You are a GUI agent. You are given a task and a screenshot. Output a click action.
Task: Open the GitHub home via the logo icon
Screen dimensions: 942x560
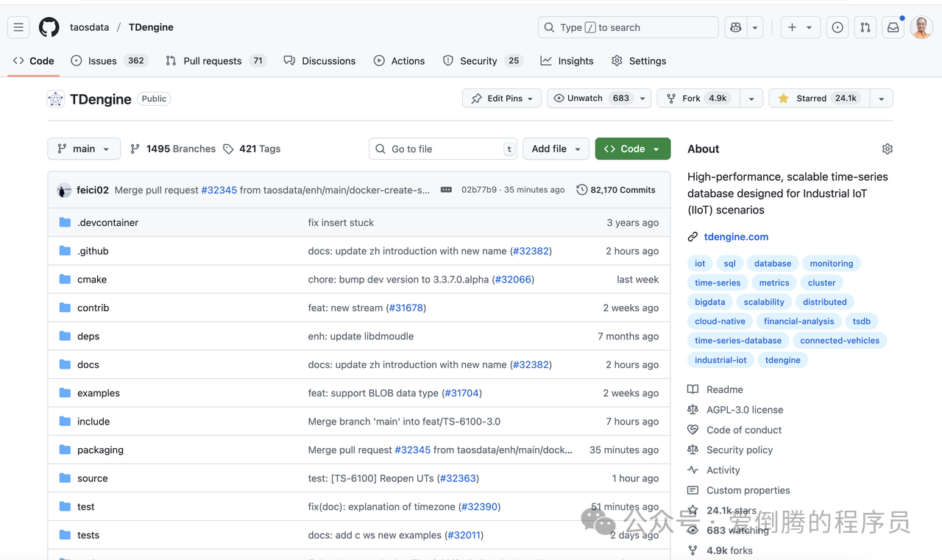pyautogui.click(x=49, y=27)
